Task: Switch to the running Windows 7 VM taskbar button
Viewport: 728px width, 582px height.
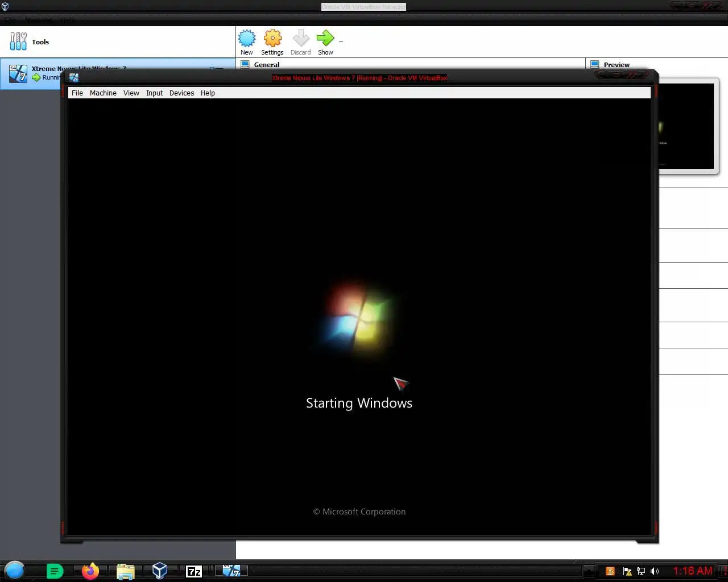Action: 231,571
